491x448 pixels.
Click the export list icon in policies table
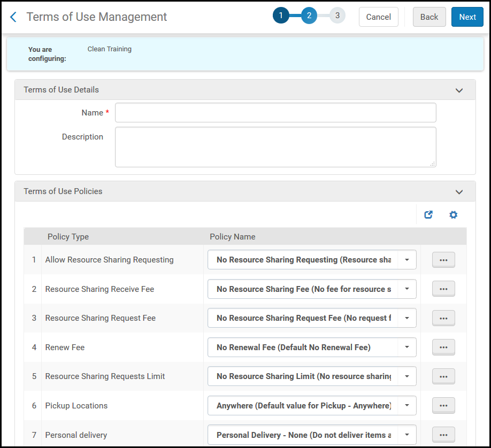428,215
